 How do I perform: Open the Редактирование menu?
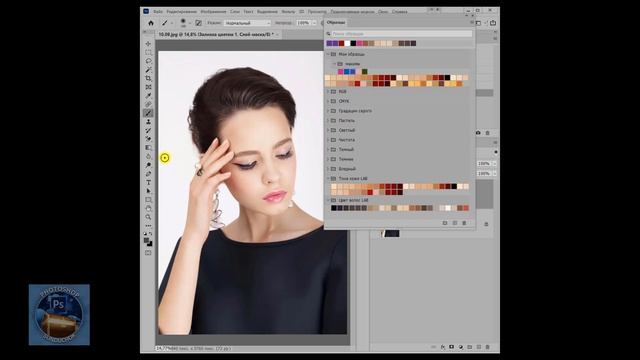coord(182,12)
